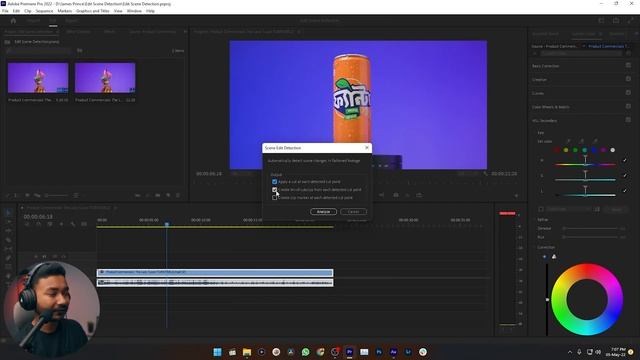
Task: Open Program Monitor settings wrench
Action: 485,174
